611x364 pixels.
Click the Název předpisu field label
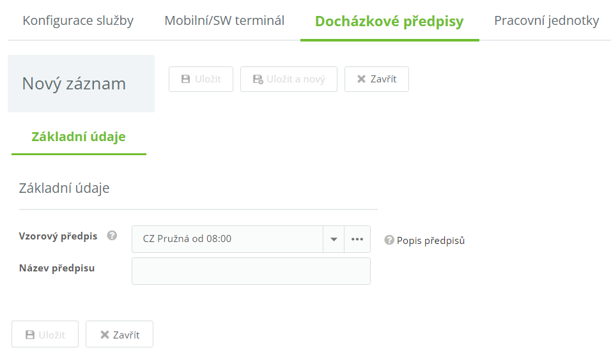57,268
